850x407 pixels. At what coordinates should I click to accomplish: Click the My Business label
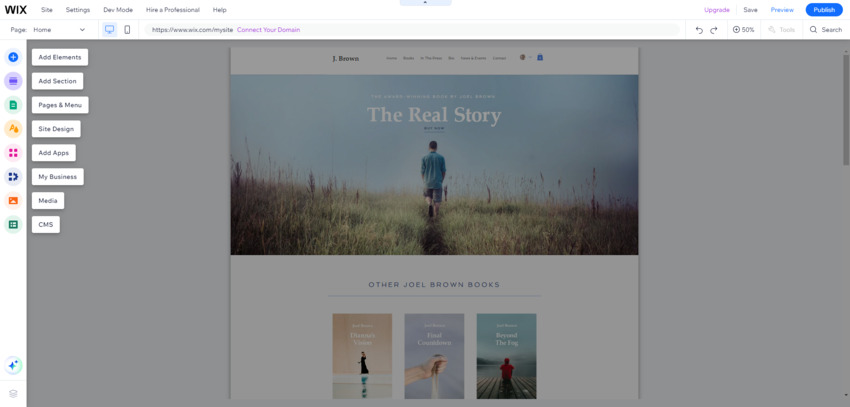pyautogui.click(x=57, y=177)
